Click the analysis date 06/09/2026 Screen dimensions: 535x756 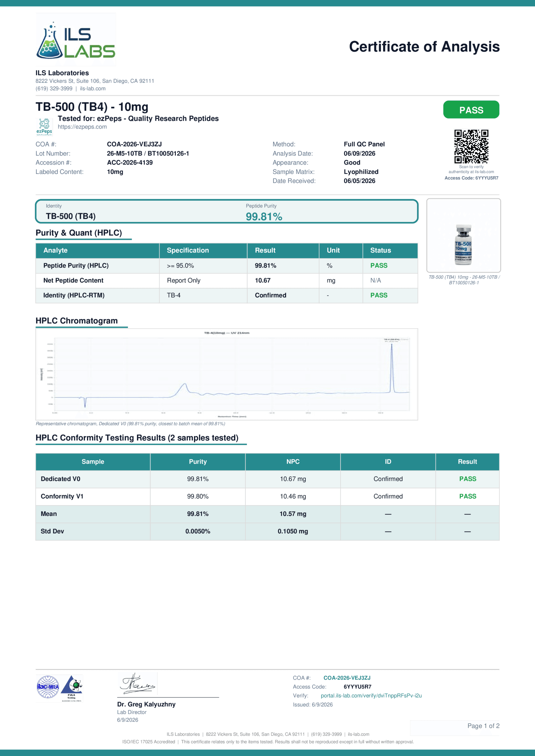coord(359,154)
